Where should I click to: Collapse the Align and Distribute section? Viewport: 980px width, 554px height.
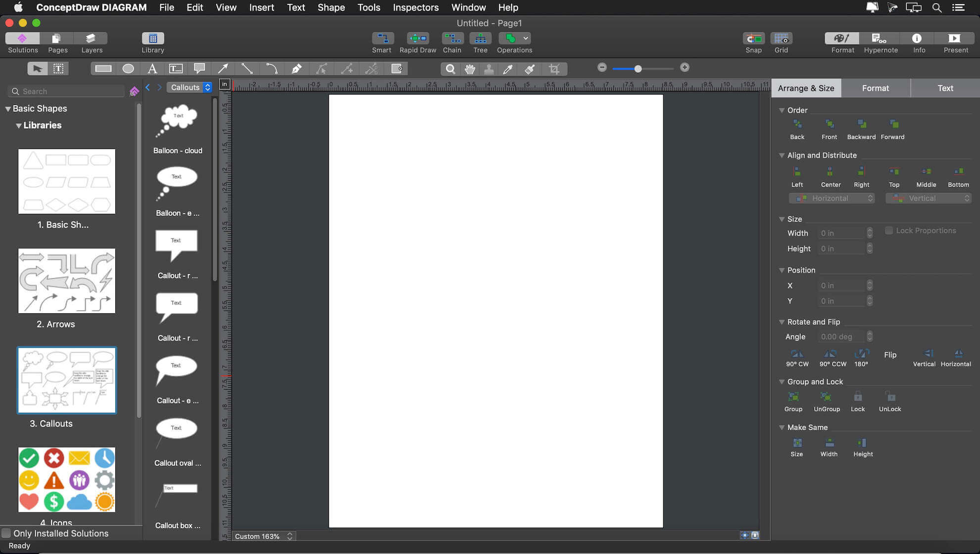click(x=782, y=155)
